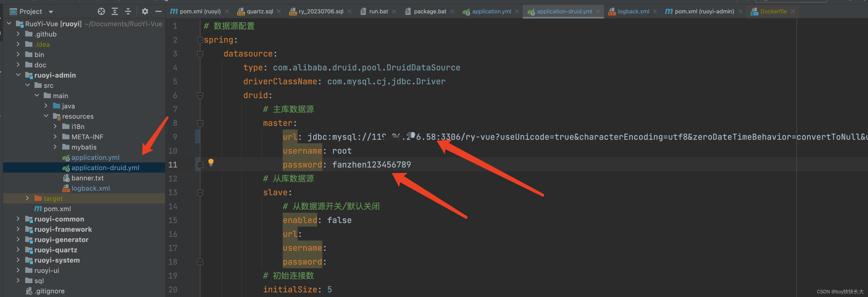Select application.yml in the project tree
The width and height of the screenshot is (868, 297).
95,157
